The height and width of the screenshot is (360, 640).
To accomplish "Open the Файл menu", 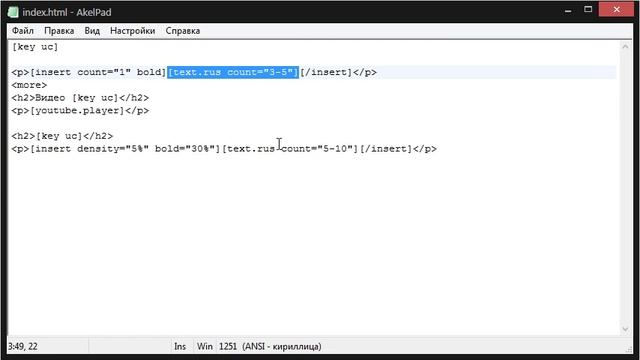I will pyautogui.click(x=22, y=31).
